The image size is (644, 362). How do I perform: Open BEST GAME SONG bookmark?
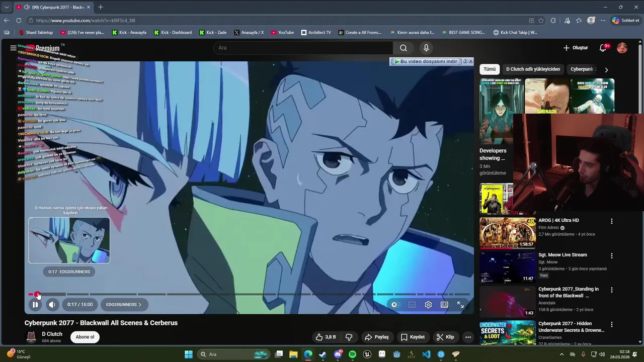point(463,33)
